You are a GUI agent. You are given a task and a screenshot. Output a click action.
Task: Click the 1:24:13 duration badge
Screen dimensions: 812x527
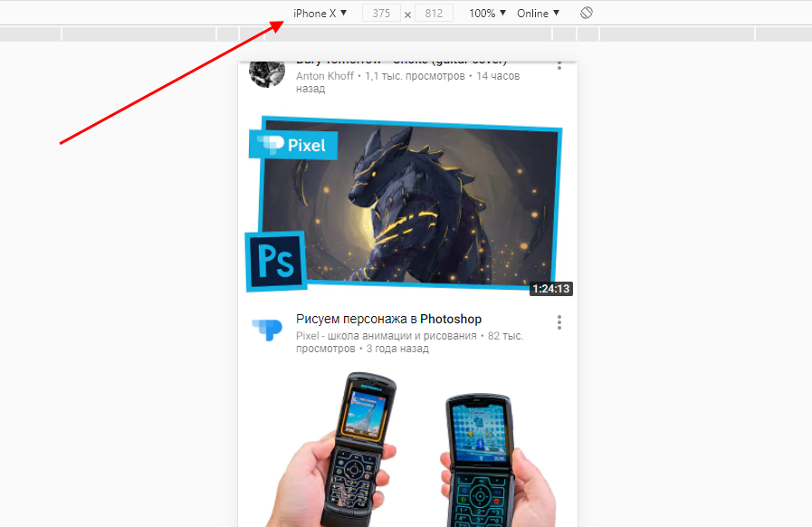[551, 289]
